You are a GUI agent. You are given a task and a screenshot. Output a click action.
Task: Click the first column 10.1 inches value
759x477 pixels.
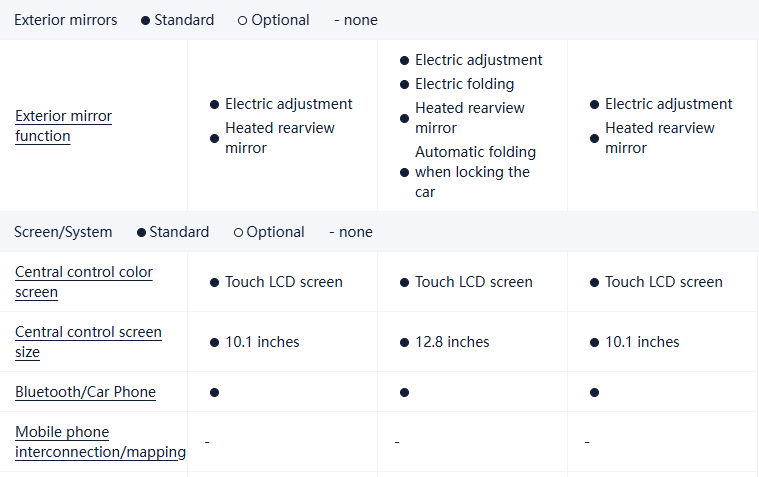click(x=262, y=342)
